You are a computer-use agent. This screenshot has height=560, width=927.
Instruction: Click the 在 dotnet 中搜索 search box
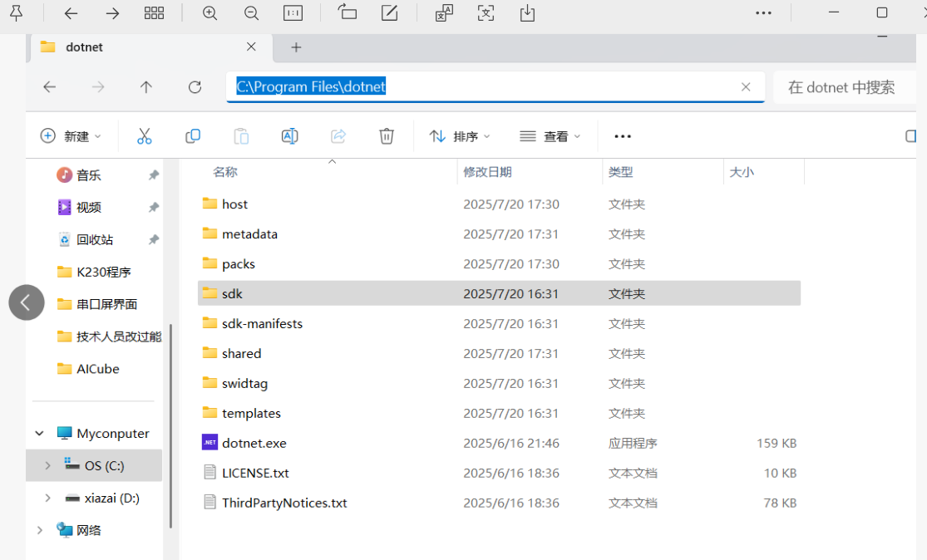coord(845,87)
